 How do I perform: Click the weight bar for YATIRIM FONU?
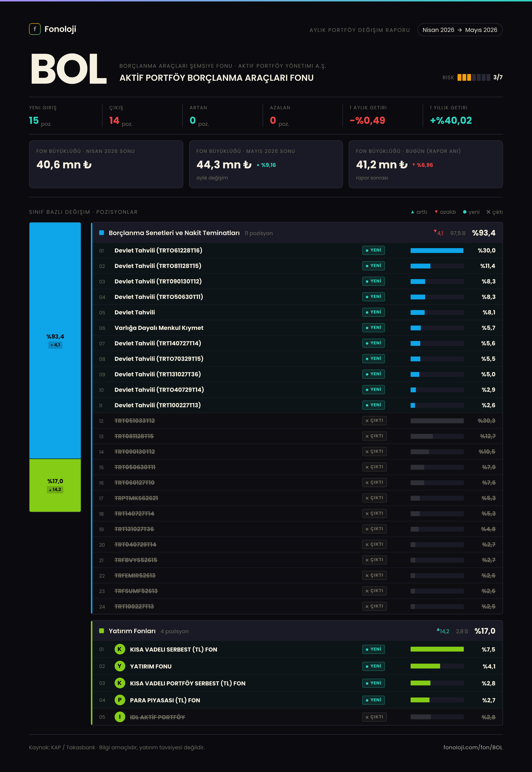(x=437, y=666)
